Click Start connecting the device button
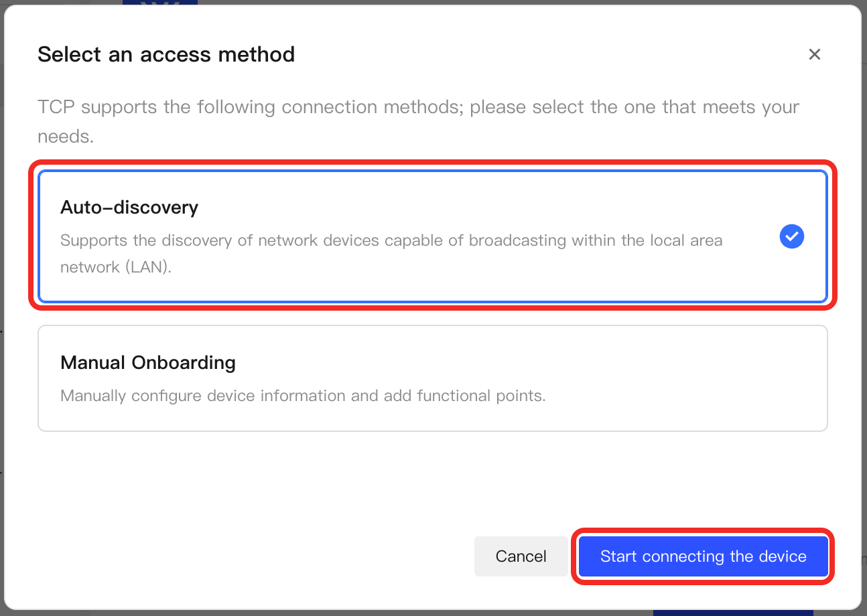This screenshot has width=867, height=616. click(x=703, y=556)
